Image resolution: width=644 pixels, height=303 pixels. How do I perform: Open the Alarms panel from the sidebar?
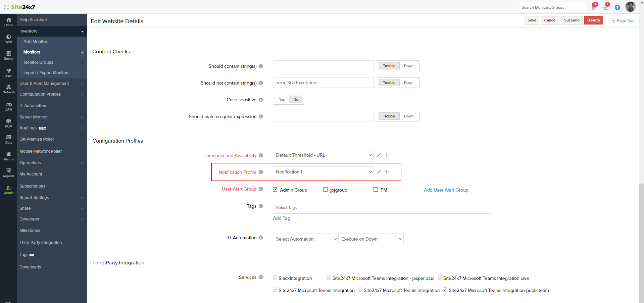8,155
